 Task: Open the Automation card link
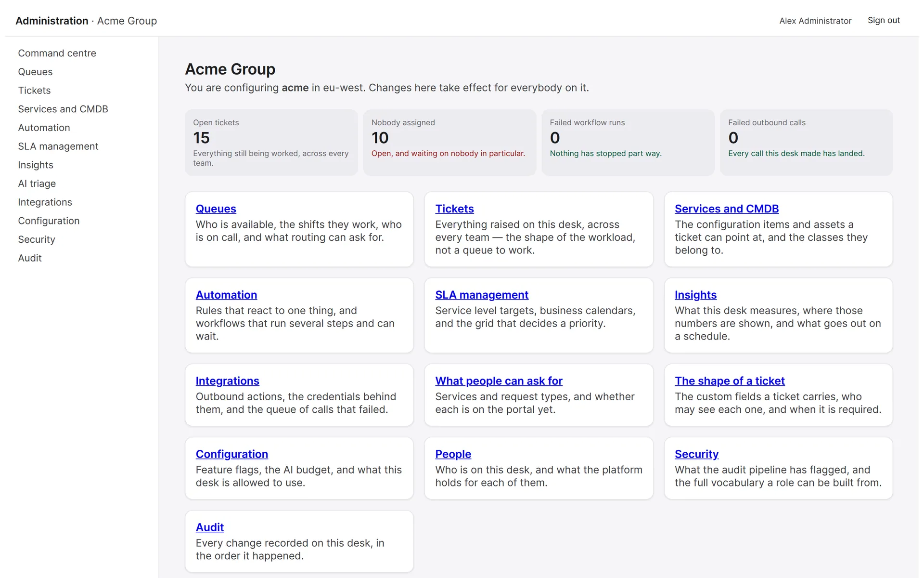(226, 295)
